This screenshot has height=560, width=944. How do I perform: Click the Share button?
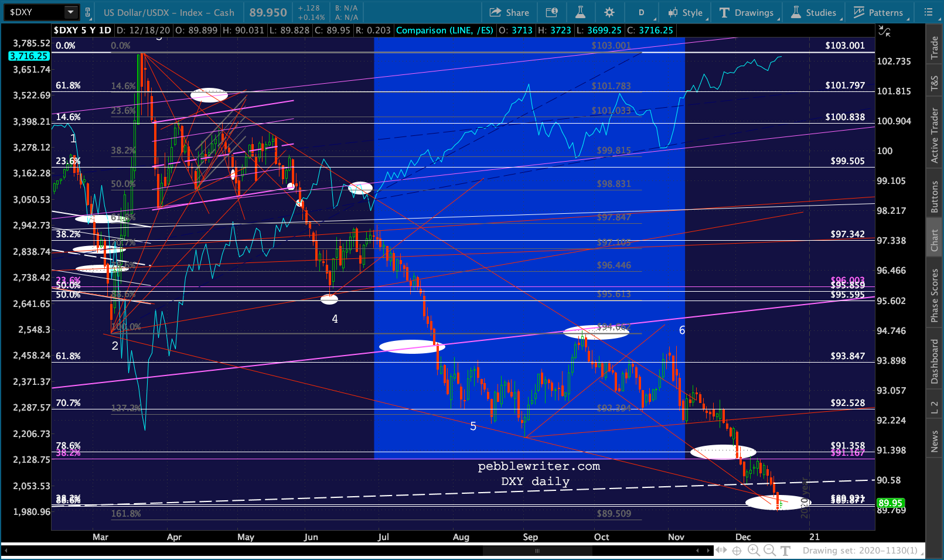point(509,12)
